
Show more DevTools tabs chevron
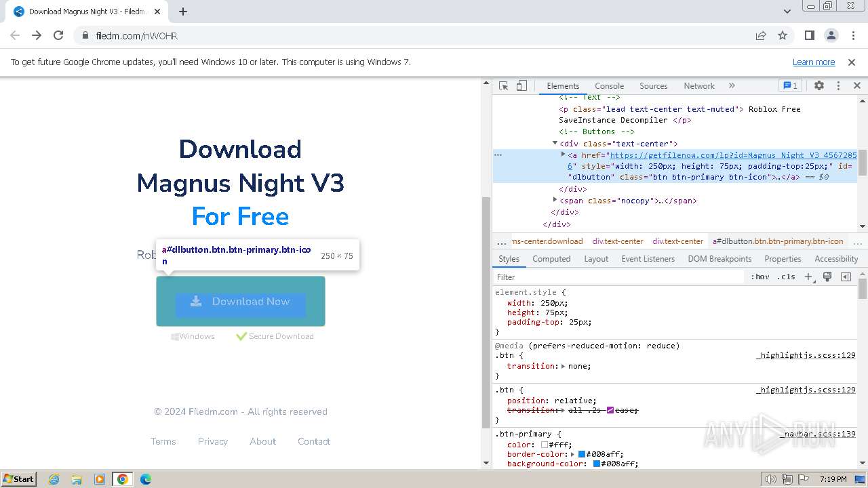point(732,86)
